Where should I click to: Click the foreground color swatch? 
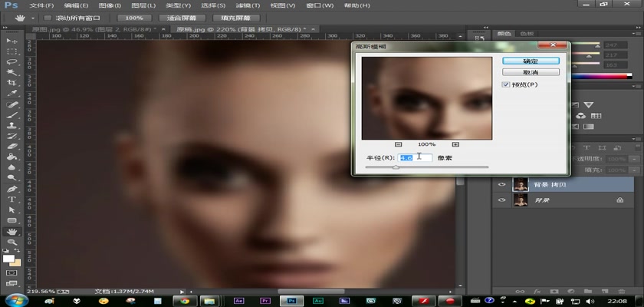click(8, 259)
